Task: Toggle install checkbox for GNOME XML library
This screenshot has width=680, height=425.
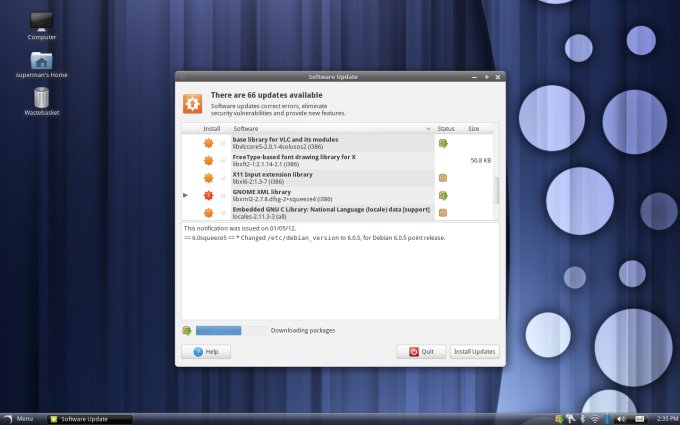Action: click(223, 195)
